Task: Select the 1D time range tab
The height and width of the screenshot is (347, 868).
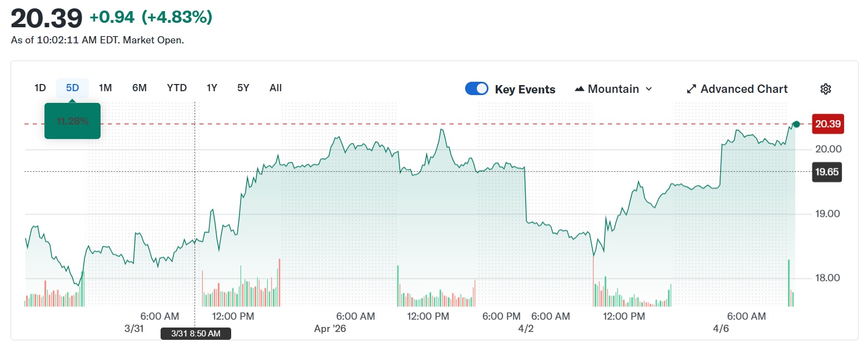Action: [40, 88]
